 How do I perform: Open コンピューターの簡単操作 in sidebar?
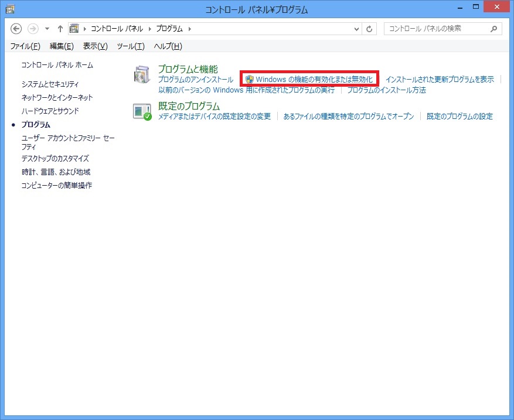coord(57,186)
